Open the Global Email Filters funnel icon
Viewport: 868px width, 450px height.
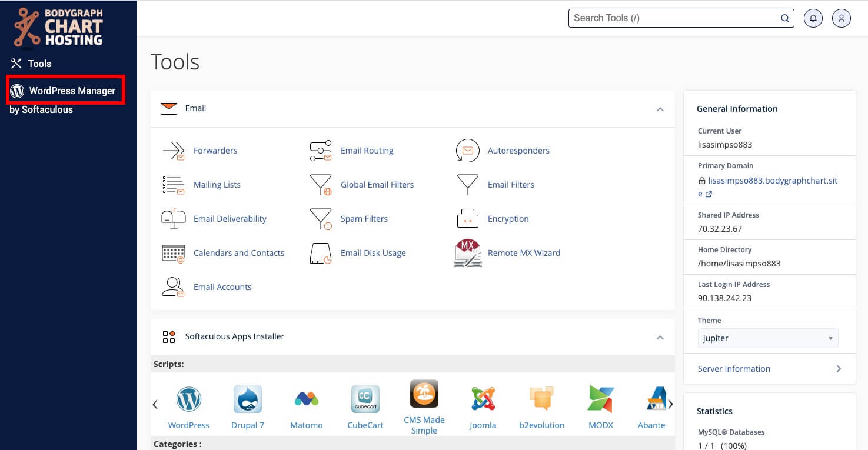[x=321, y=185]
